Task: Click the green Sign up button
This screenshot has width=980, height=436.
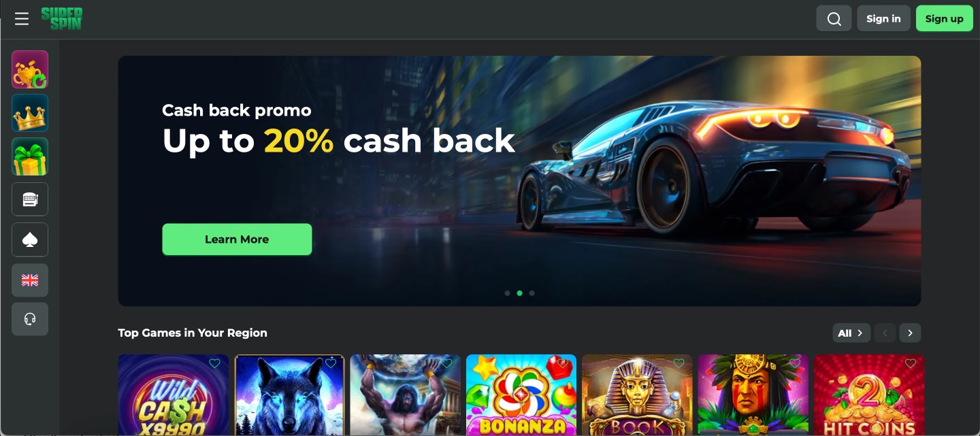Action: pyautogui.click(x=944, y=19)
